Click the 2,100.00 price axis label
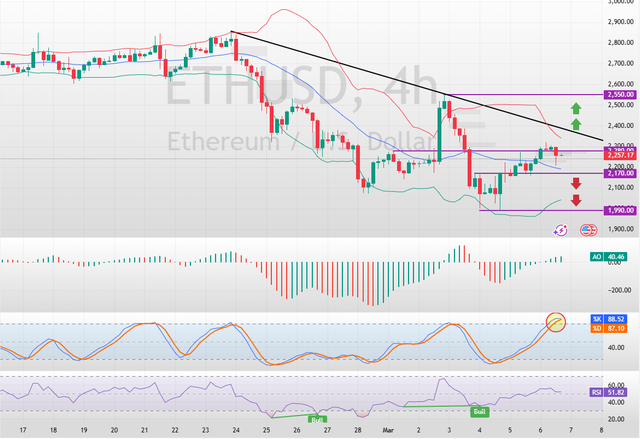The image size is (640, 439). click(620, 188)
